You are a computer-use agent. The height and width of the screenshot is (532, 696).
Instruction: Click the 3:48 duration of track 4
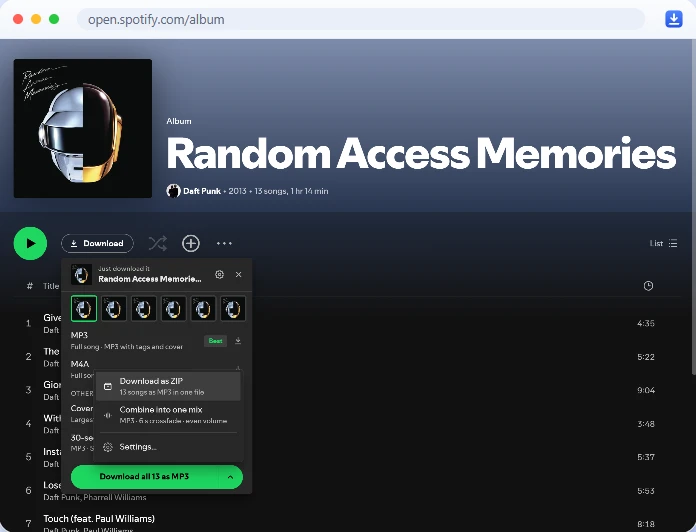coord(645,424)
